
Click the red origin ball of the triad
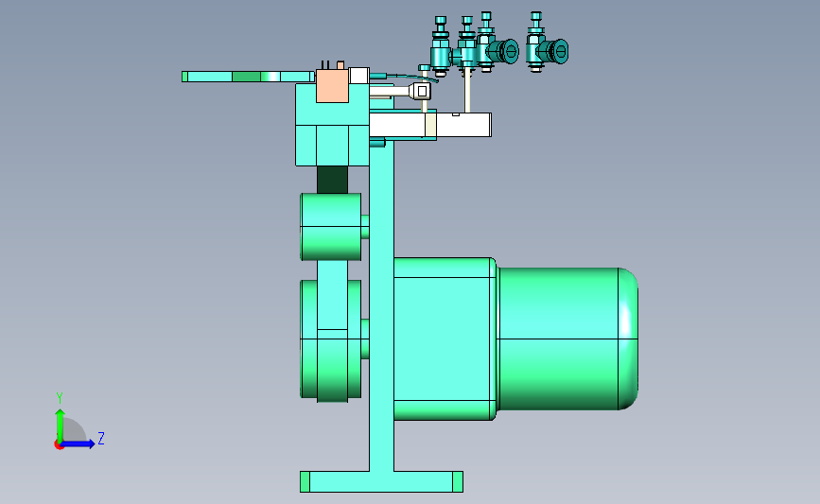coord(59,445)
